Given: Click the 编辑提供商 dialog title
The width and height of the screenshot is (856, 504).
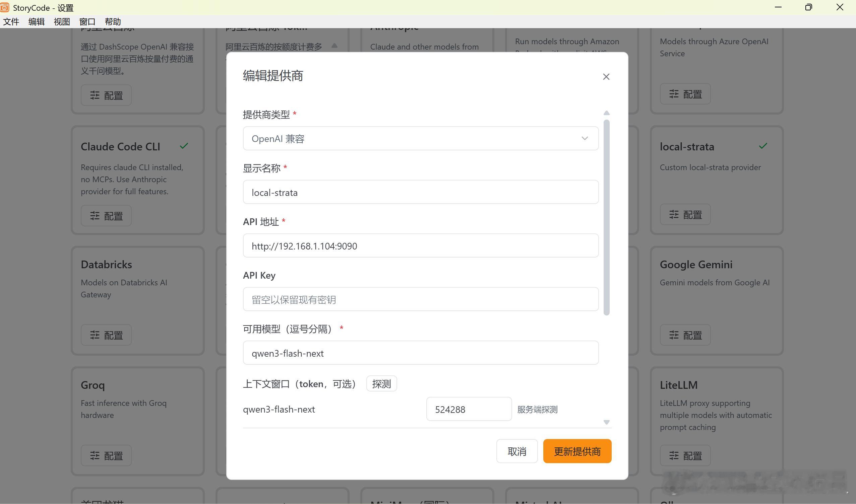Looking at the screenshot, I should pos(273,75).
